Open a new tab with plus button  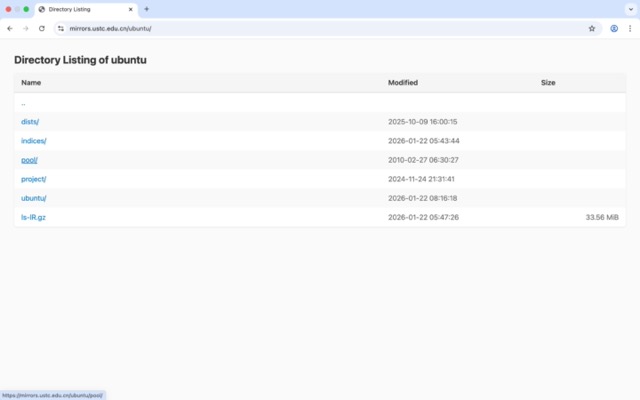(x=147, y=9)
